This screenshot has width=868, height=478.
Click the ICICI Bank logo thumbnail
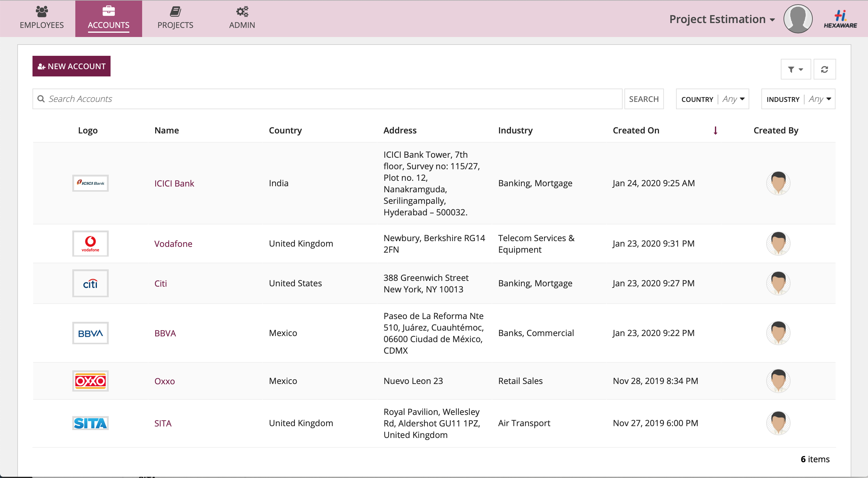click(x=90, y=183)
